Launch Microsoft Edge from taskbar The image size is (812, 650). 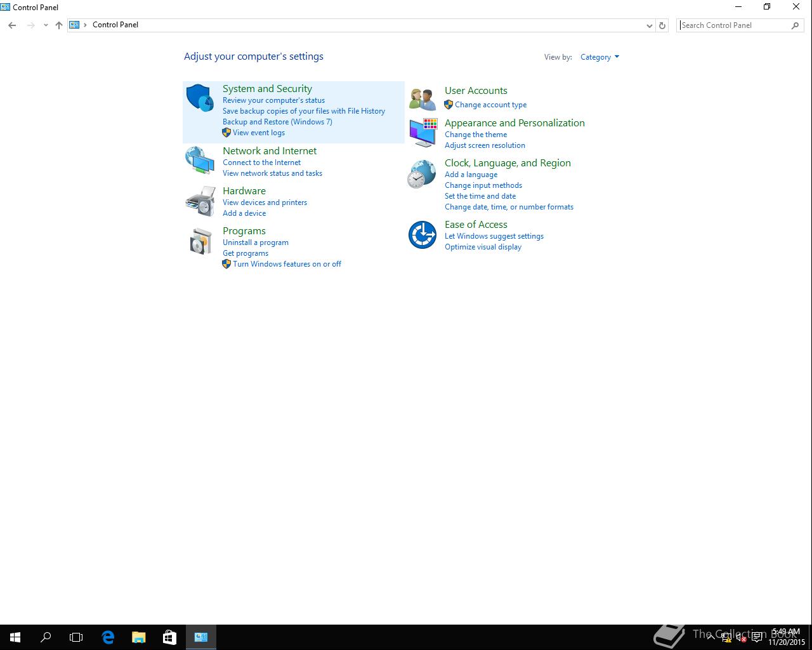[x=108, y=637]
